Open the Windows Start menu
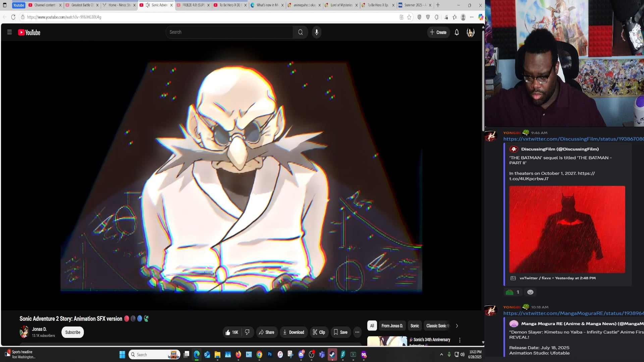 click(122, 355)
